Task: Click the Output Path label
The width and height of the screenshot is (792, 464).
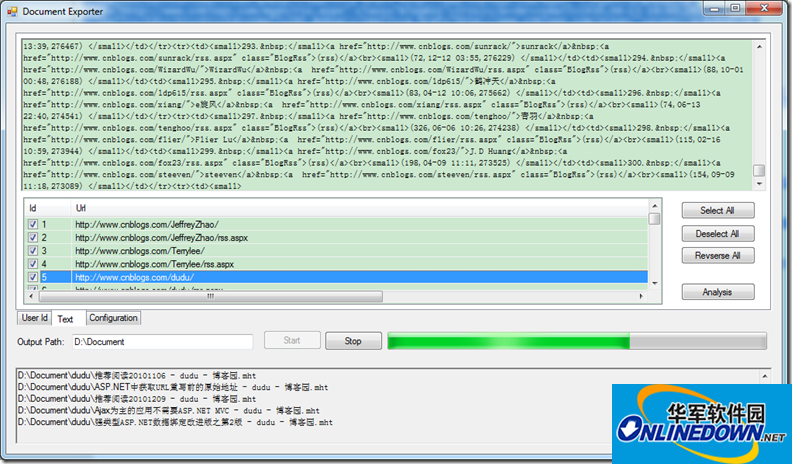Action: pyautogui.click(x=41, y=342)
